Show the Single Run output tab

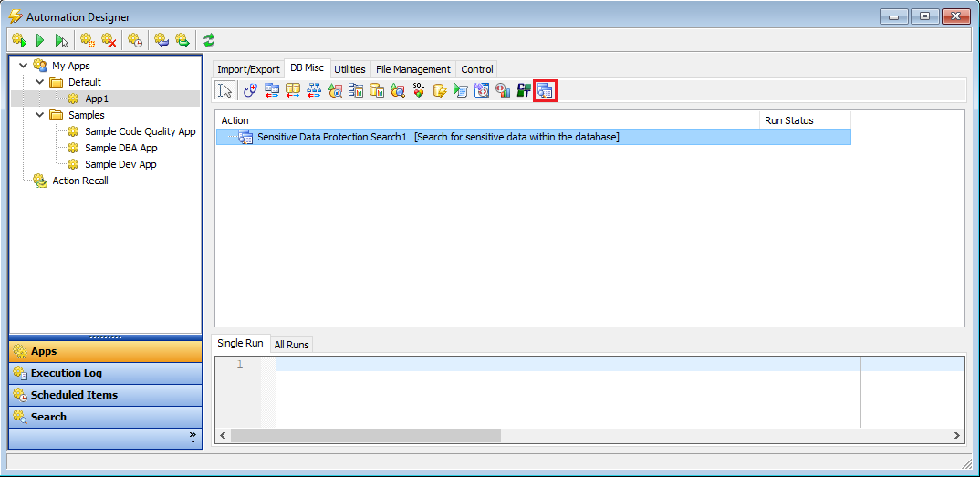[240, 344]
